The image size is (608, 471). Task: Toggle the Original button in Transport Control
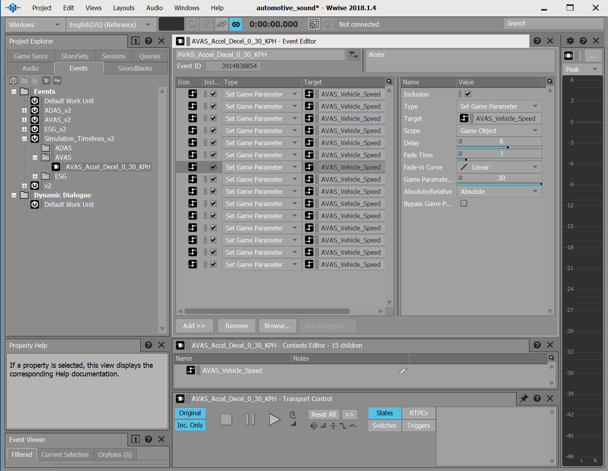[190, 413]
